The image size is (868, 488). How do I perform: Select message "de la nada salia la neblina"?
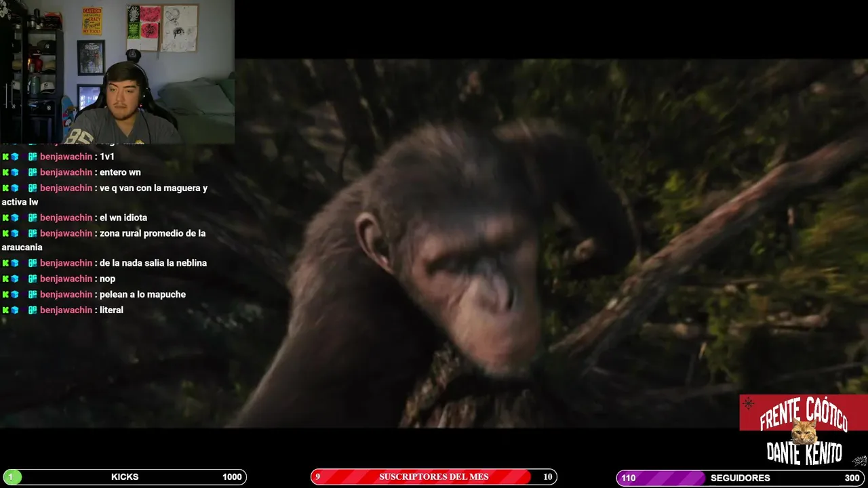(x=153, y=263)
